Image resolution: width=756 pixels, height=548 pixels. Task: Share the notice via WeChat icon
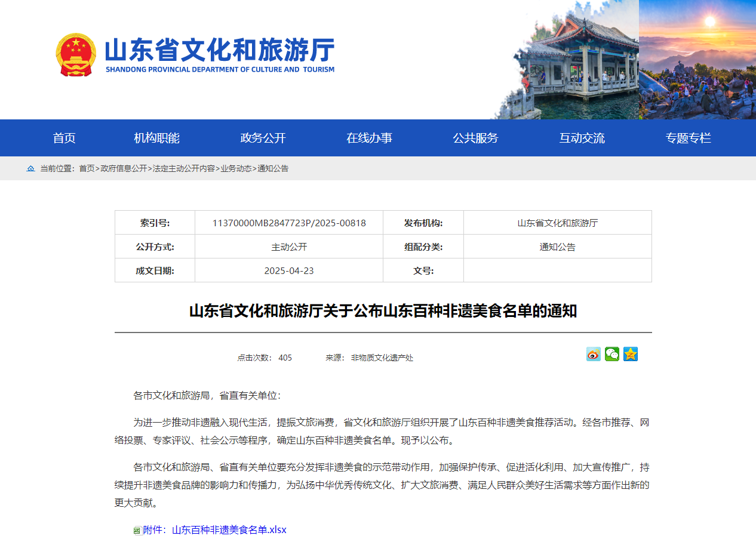(612, 354)
